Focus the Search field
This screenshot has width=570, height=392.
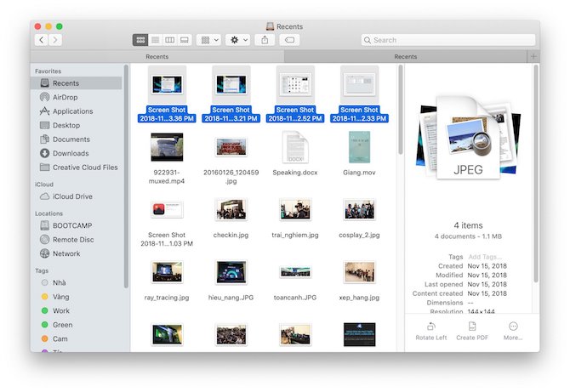click(448, 40)
